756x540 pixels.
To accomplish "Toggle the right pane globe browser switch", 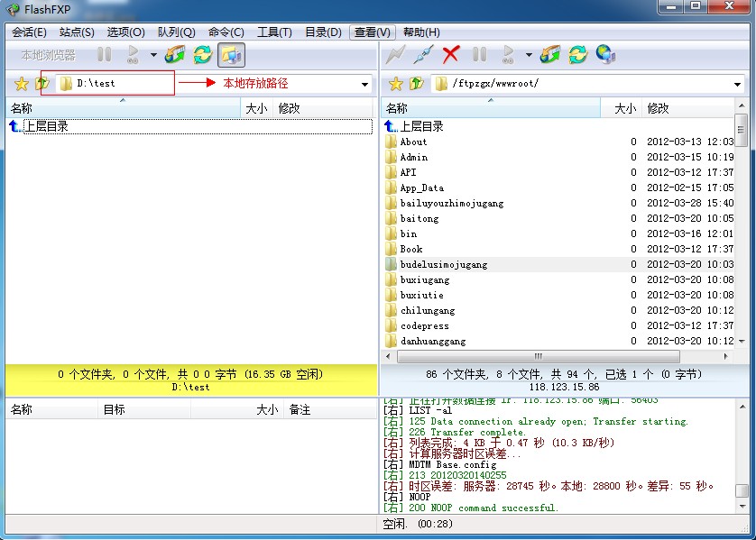I will click(x=605, y=55).
